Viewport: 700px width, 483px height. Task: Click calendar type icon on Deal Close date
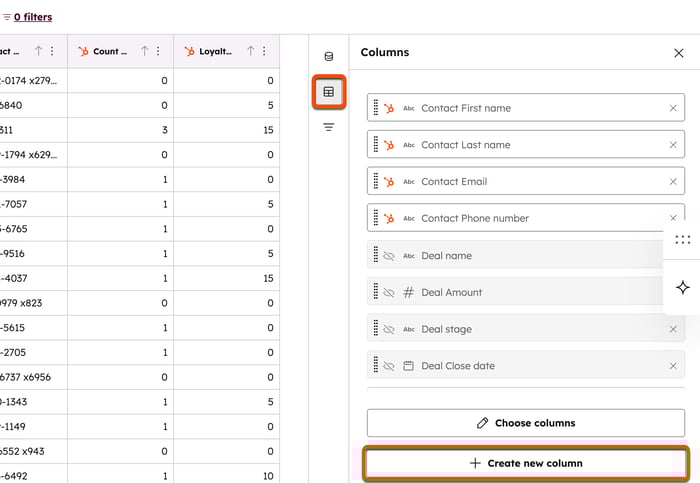point(408,366)
